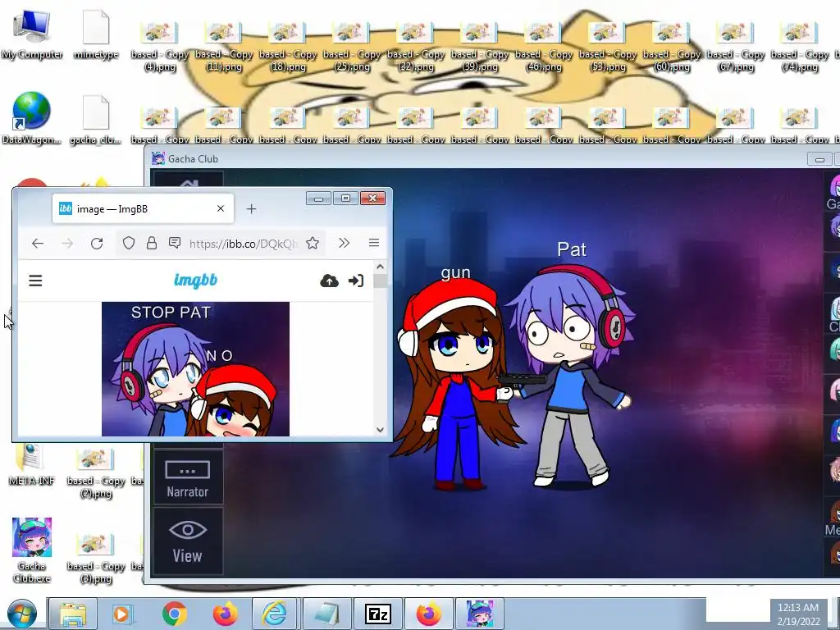Screen dimensions: 840x630
Task: Open Windows Explorer from taskbar
Action: tap(72, 614)
